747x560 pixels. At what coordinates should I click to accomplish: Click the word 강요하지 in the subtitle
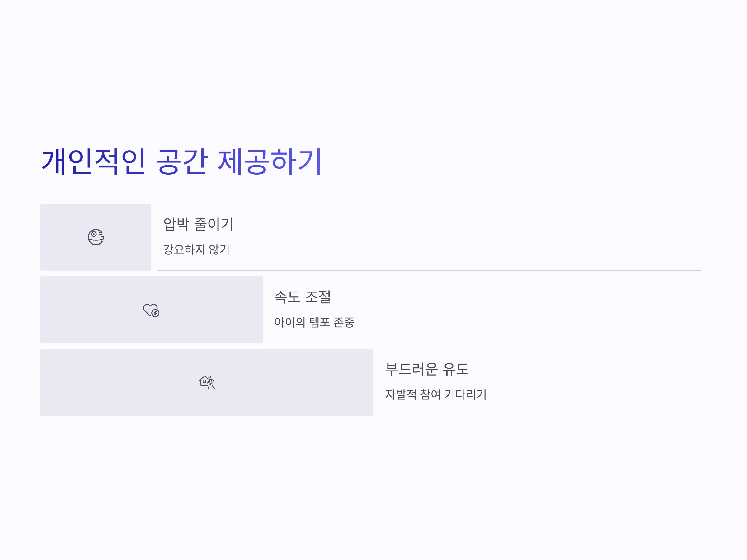coord(184,250)
